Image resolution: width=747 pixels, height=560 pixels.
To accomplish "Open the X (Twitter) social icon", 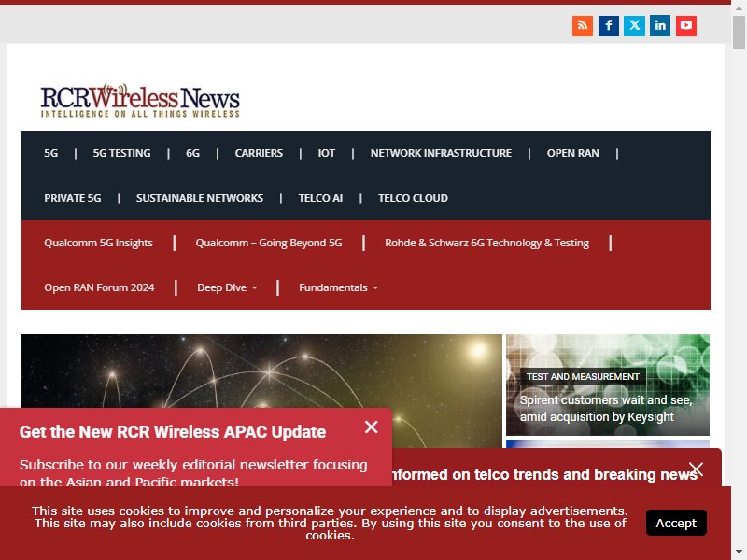I will pyautogui.click(x=634, y=26).
